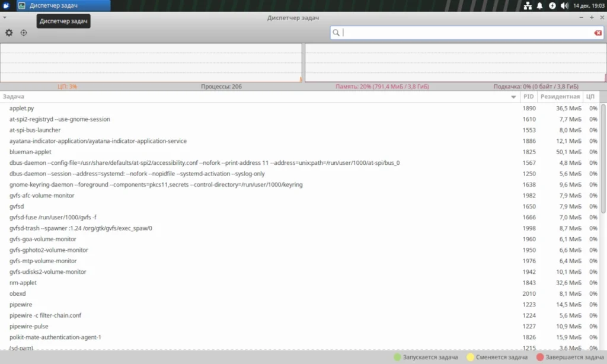This screenshot has height=364, width=607.
Task: Select the pipewire process with PID 1223
Action: (300, 305)
